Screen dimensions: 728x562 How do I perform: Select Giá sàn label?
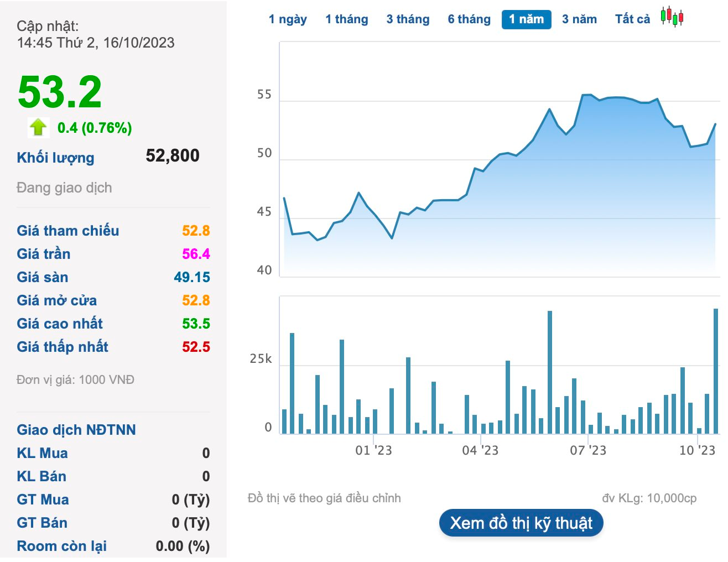(x=43, y=277)
